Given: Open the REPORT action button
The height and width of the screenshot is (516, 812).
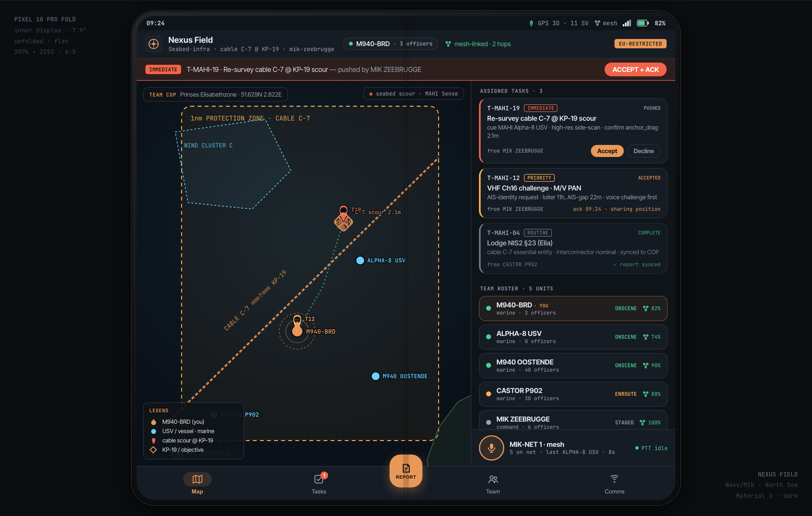Looking at the screenshot, I should click(x=406, y=471).
